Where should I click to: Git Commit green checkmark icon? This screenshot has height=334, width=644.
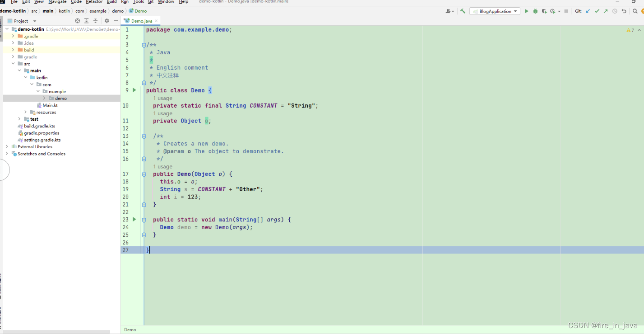pos(597,11)
